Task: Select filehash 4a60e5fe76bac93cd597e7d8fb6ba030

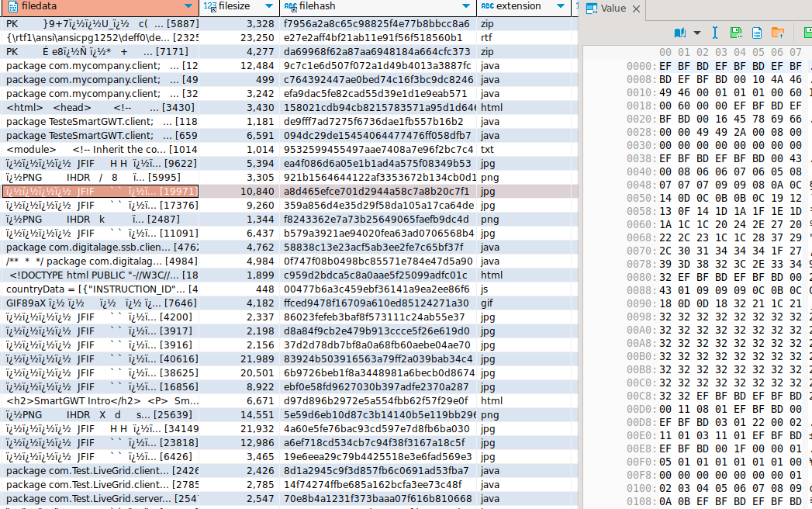Action: click(378, 429)
